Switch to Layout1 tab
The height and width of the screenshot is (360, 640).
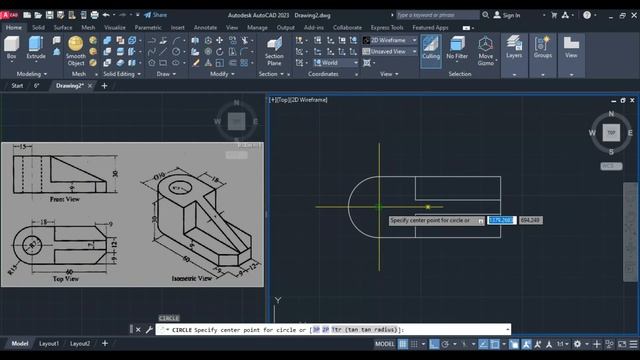[x=49, y=344]
